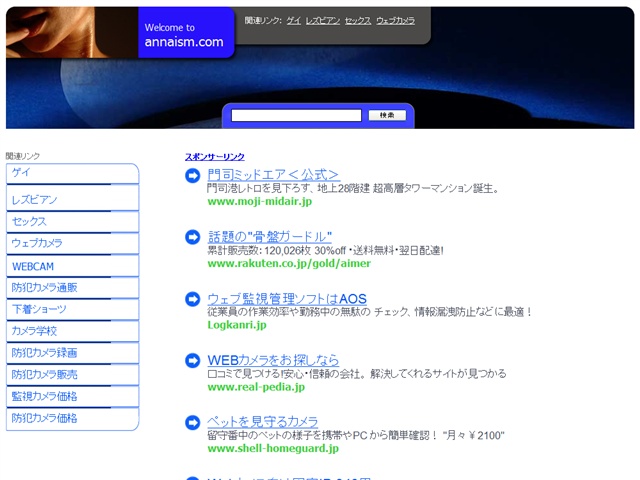
Task: Select 下着ショーツ in the sidebar
Action: 73,309
